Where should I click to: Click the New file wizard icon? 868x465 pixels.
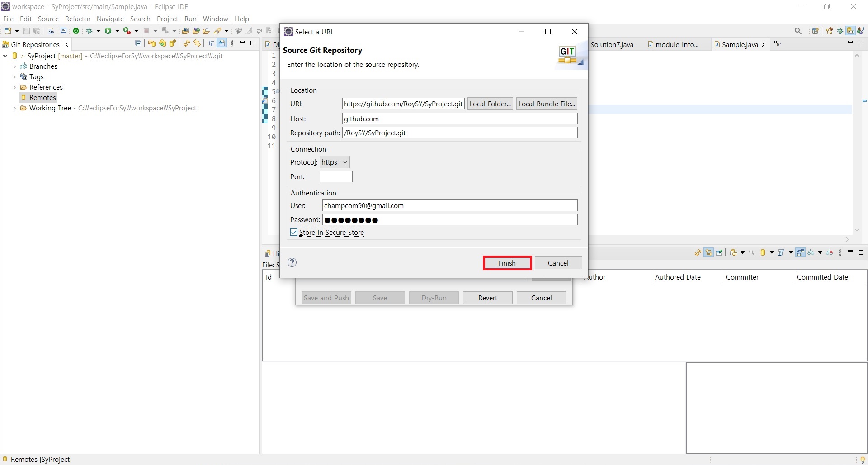point(8,31)
